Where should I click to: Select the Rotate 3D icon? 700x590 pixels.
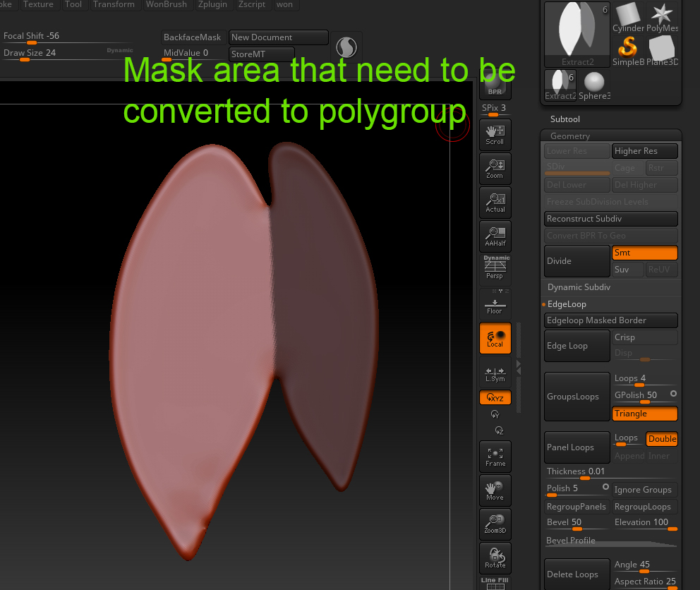495,558
